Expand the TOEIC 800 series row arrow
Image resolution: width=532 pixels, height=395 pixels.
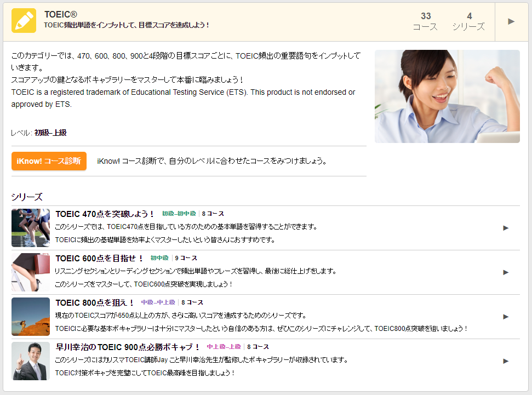coord(506,317)
